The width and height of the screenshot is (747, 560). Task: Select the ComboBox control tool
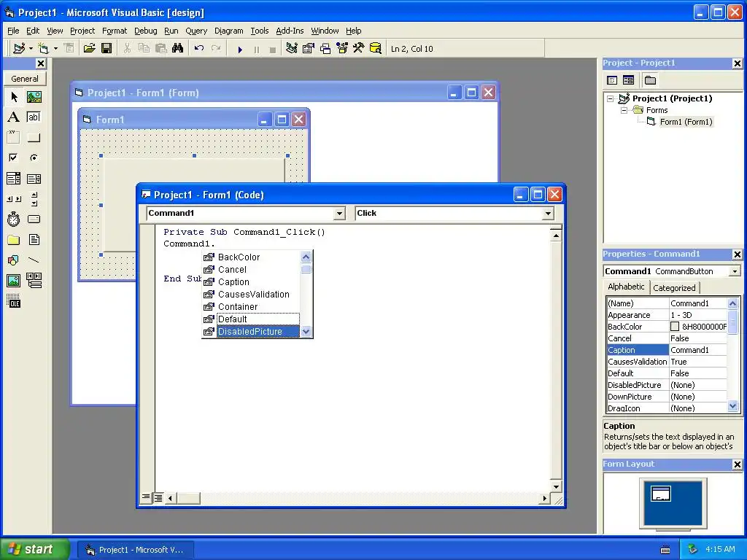(x=14, y=179)
